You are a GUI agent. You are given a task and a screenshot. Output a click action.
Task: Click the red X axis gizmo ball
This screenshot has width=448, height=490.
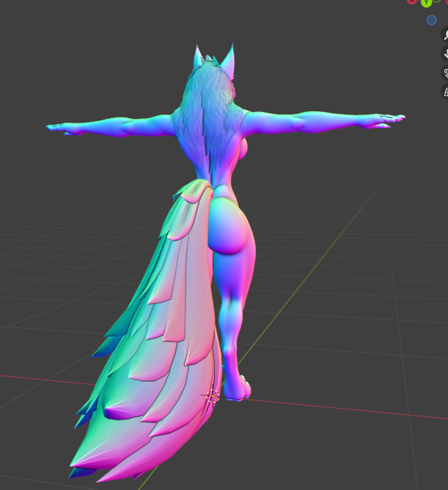pyautogui.click(x=412, y=1)
